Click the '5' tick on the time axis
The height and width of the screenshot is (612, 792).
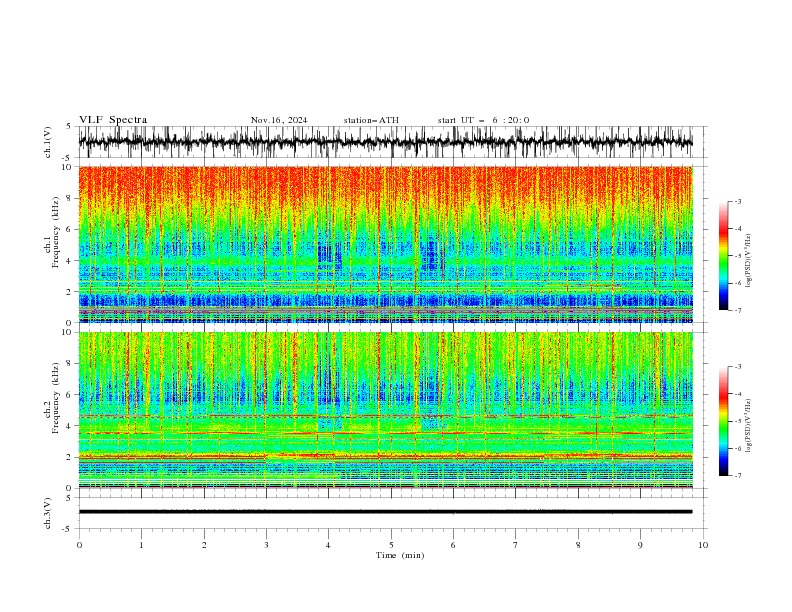point(391,545)
